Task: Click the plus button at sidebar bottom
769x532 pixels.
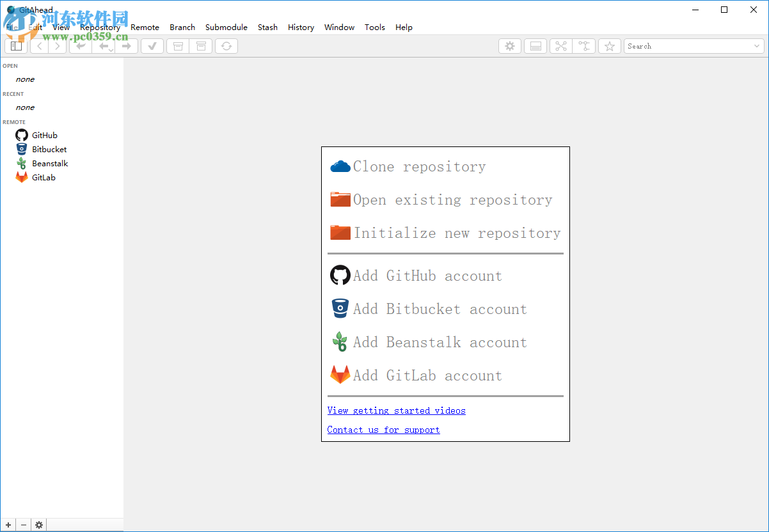Action: tap(8, 525)
